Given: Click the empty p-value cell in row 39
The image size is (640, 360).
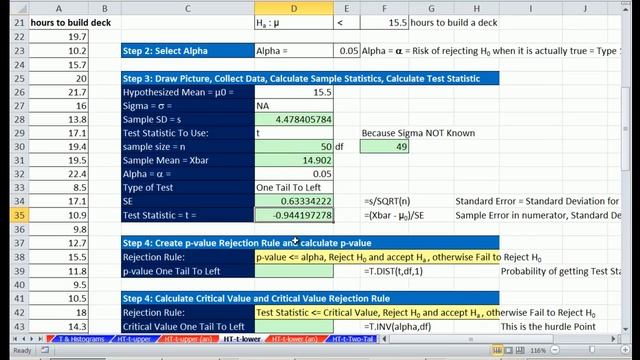Looking at the screenshot, I should tap(294, 271).
